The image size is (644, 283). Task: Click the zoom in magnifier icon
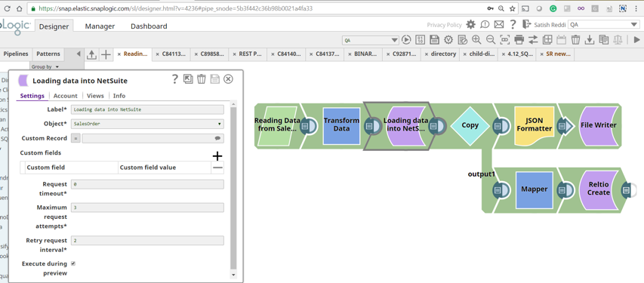coord(476,39)
